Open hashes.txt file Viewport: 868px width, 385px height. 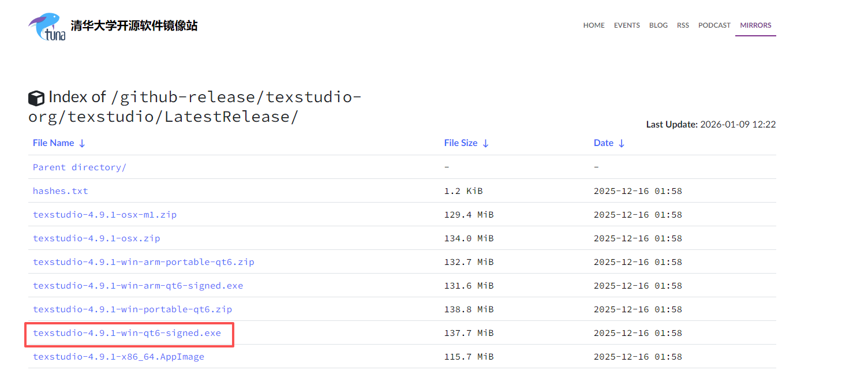pyautogui.click(x=61, y=191)
